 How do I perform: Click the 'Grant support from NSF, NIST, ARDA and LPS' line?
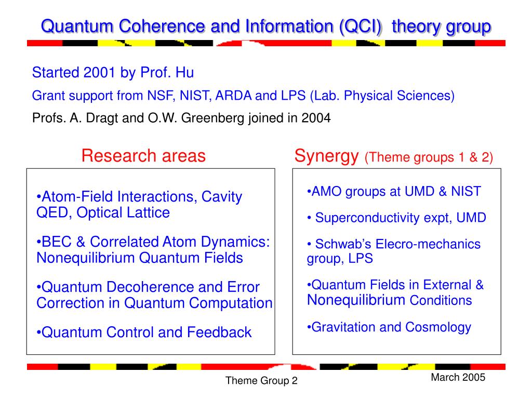coord(243,96)
